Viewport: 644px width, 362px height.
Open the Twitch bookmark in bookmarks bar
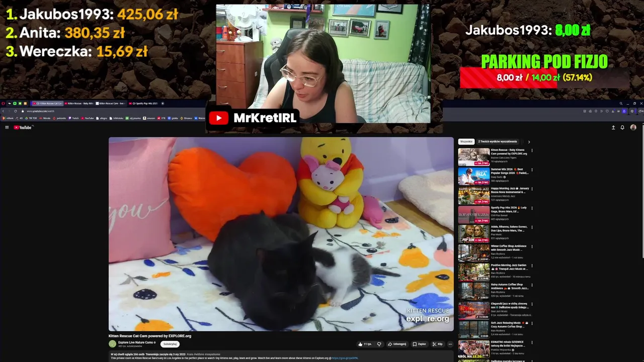[x=73, y=118]
